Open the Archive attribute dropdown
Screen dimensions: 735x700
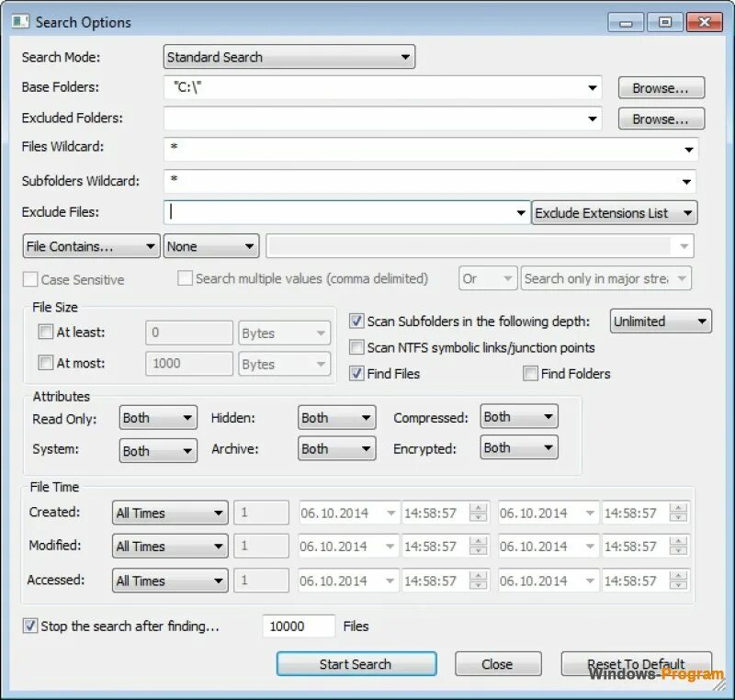point(336,448)
